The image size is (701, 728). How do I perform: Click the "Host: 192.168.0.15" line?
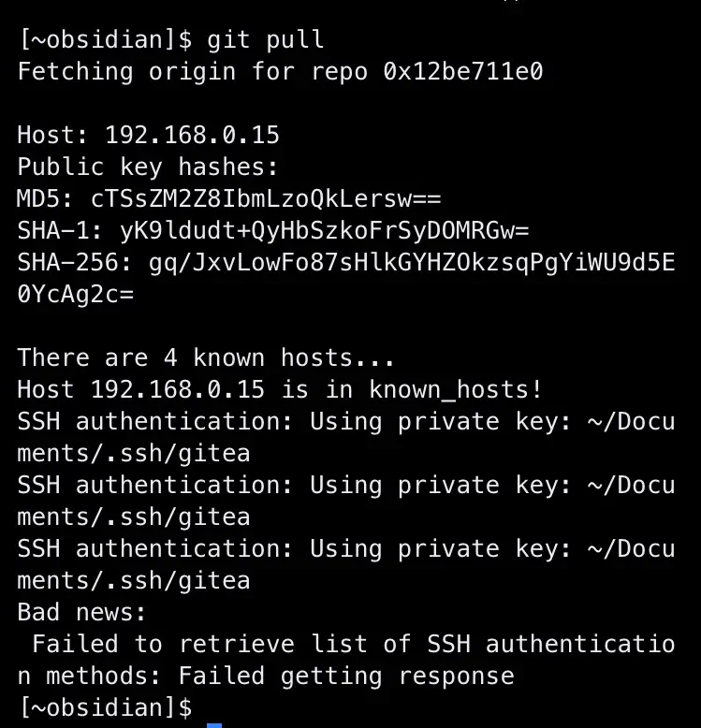[x=148, y=135]
